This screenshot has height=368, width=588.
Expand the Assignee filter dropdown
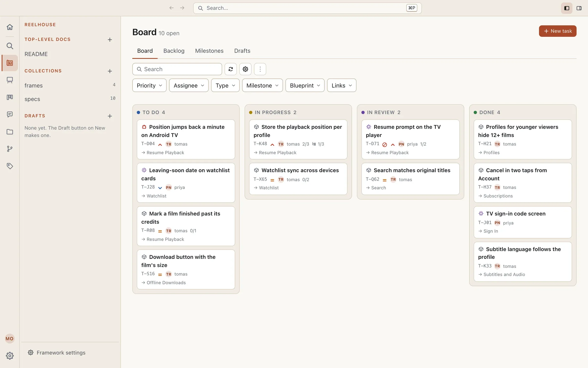pyautogui.click(x=189, y=85)
